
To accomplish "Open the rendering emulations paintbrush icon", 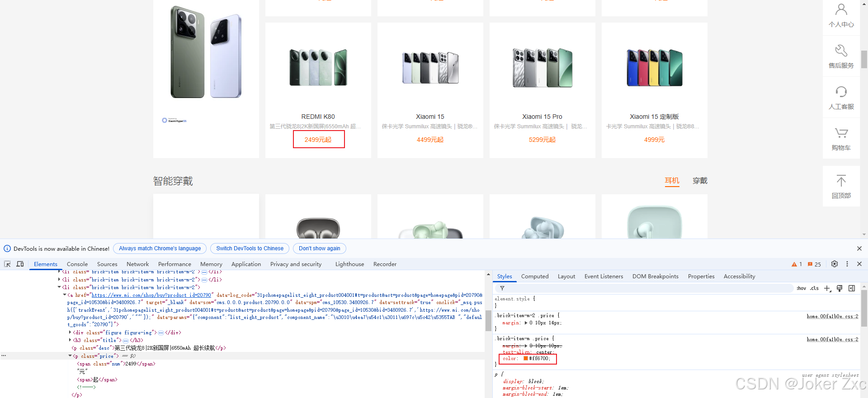I will pos(840,288).
